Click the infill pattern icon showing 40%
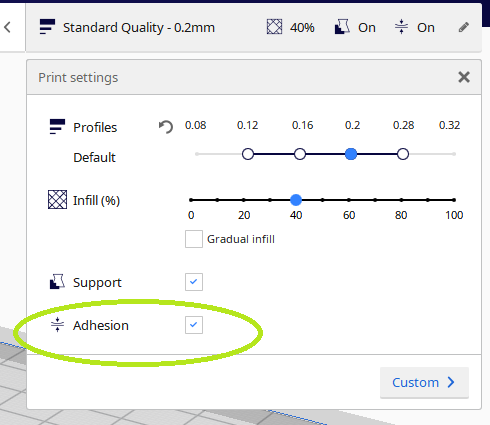This screenshot has height=425, width=490. tap(274, 27)
